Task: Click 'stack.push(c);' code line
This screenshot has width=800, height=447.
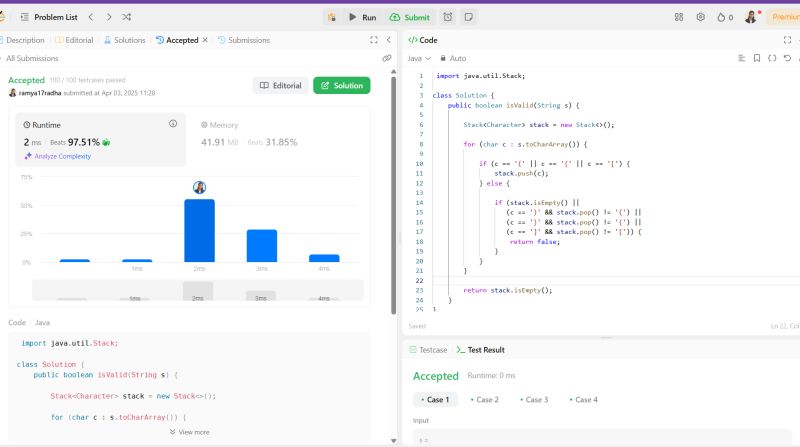Action: click(x=521, y=173)
